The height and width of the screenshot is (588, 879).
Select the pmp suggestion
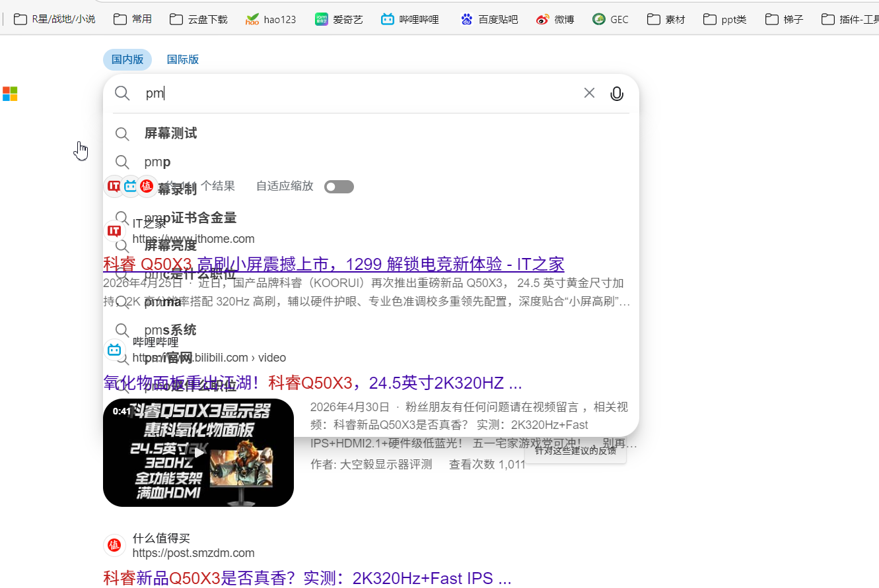click(x=371, y=162)
